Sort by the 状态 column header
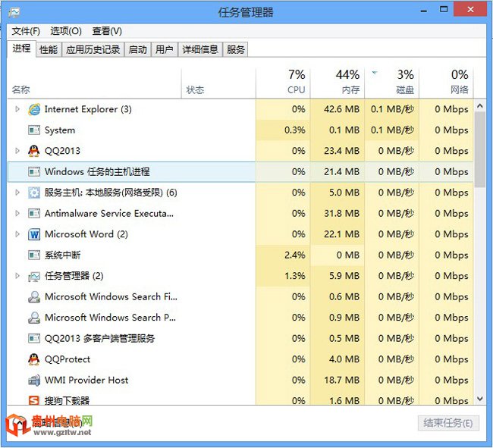Screen dimensions: 493x448 tap(218, 83)
